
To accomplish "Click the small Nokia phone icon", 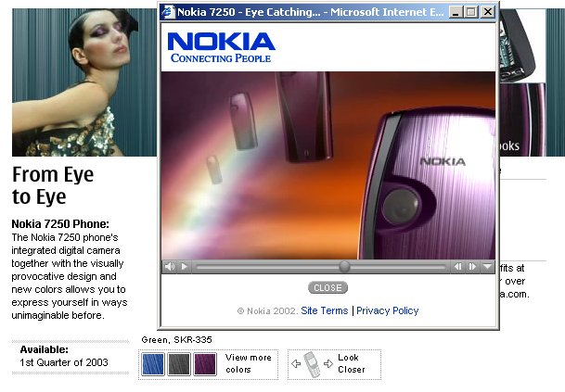I will coord(312,364).
